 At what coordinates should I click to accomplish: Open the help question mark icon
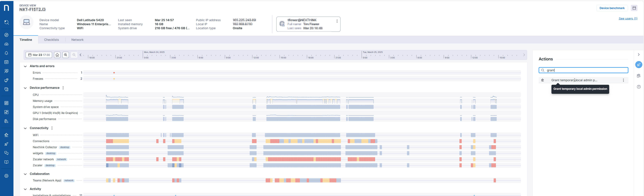click(x=638, y=87)
